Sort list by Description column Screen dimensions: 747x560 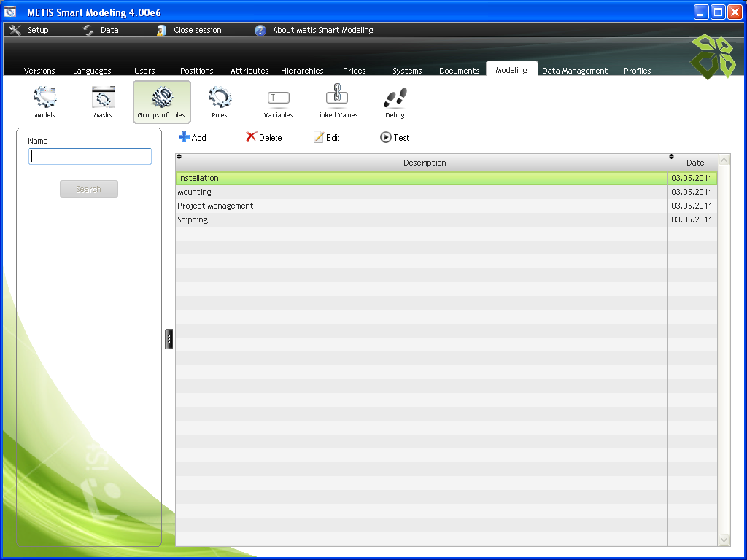pos(424,163)
